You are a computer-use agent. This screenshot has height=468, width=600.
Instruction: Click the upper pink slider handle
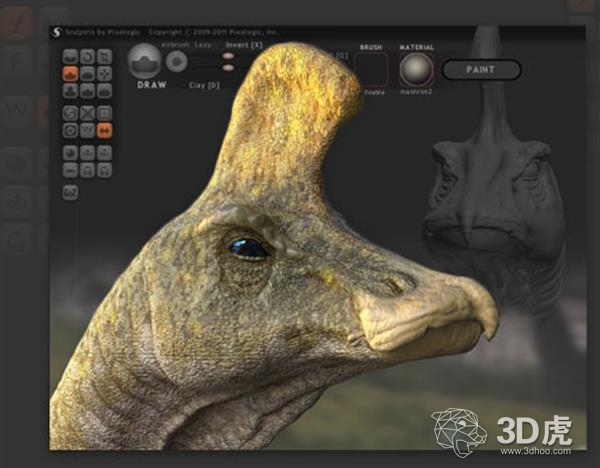point(228,56)
